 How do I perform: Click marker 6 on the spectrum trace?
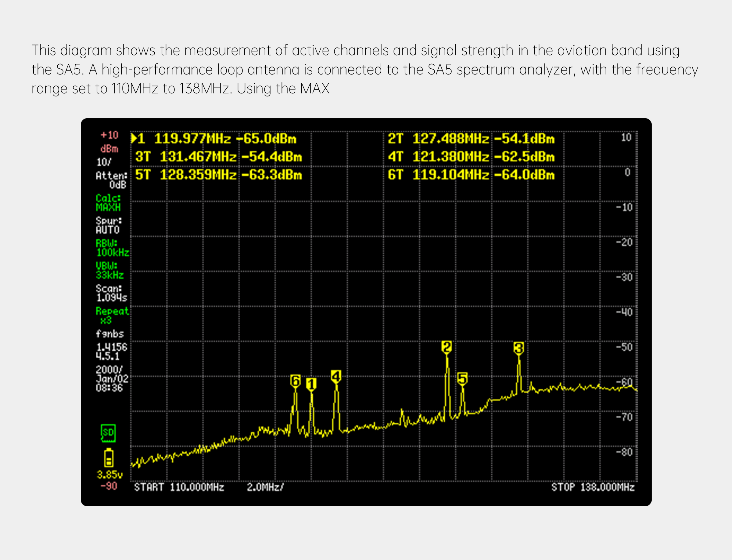295,381
